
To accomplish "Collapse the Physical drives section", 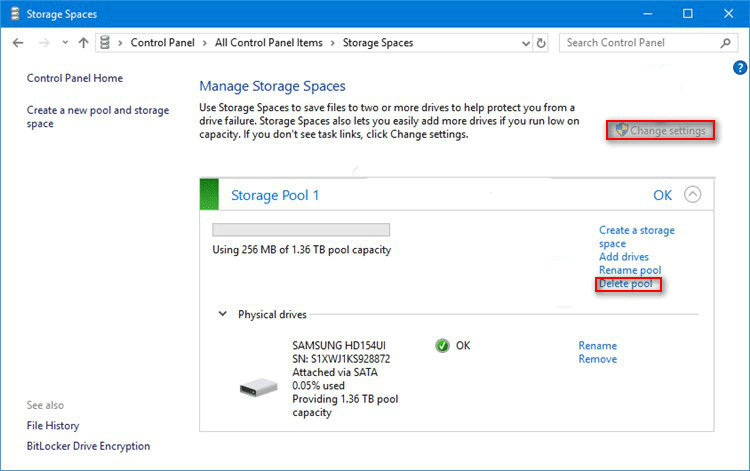I will point(223,314).
